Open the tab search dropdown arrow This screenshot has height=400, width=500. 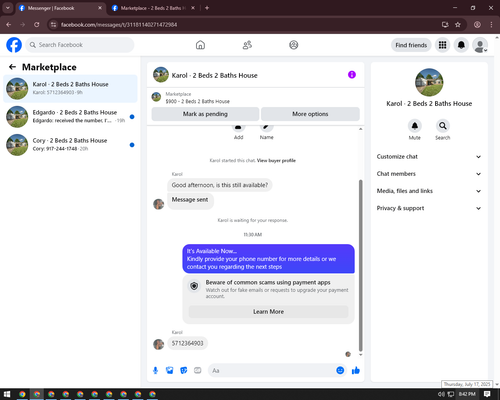8,8
